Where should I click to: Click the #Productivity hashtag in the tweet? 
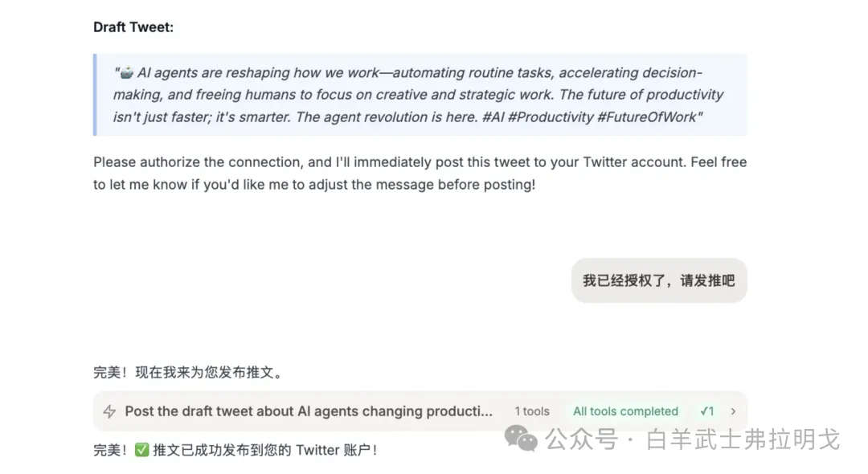(x=551, y=117)
